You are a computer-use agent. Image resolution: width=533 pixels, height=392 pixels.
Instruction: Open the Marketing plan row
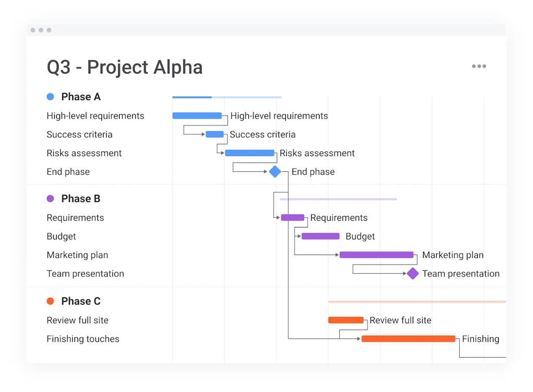[77, 255]
